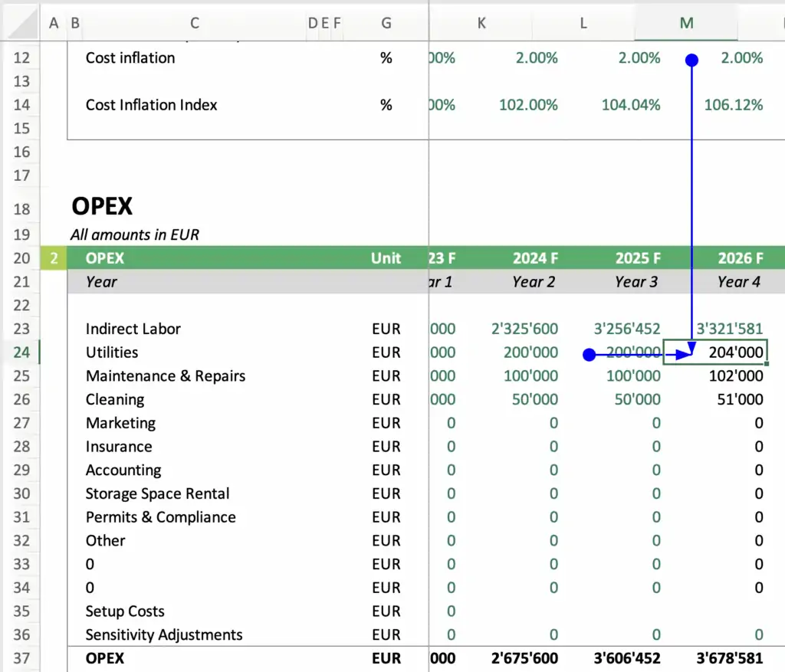The height and width of the screenshot is (672, 785).
Task: Click Maintenance 2025 value 100'000
Action: click(x=633, y=375)
